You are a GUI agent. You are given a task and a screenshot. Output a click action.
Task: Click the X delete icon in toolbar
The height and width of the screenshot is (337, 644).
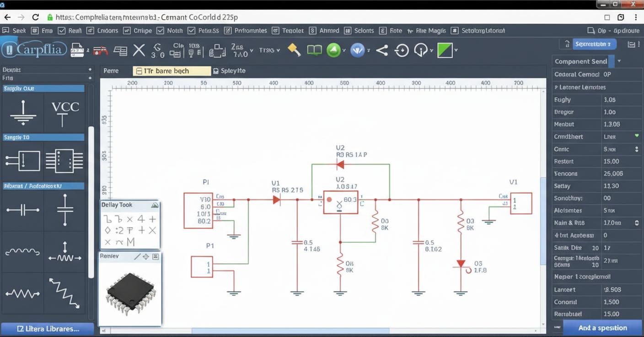click(x=139, y=50)
